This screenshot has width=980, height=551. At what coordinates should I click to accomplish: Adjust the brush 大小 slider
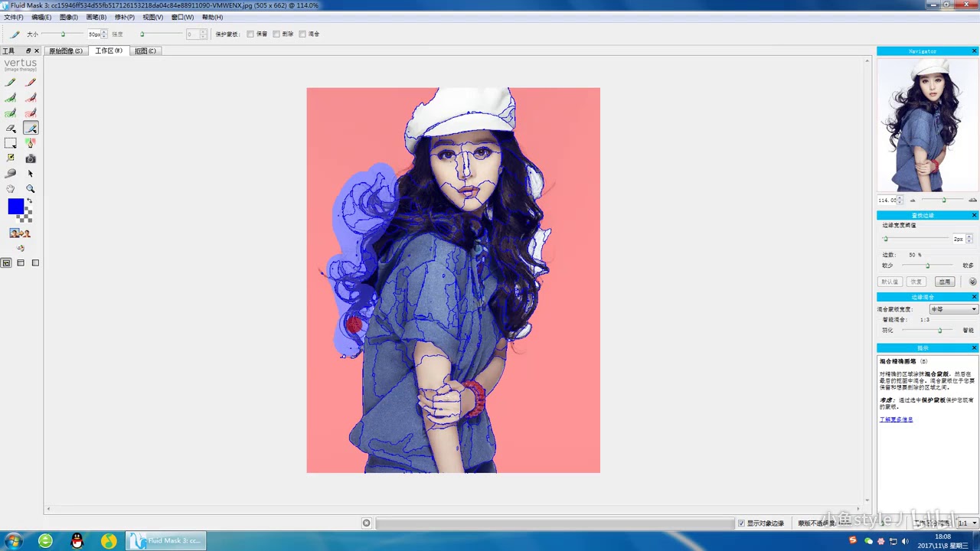pyautogui.click(x=63, y=34)
